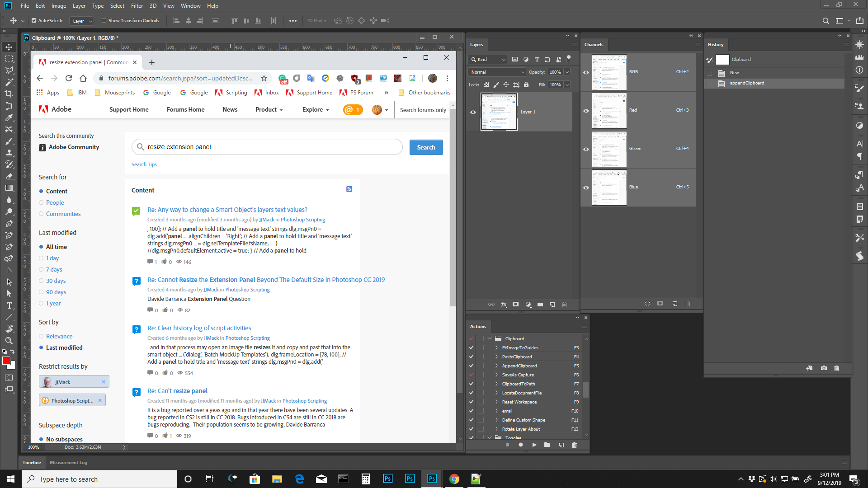The width and height of the screenshot is (868, 488).
Task: Select the Move tool
Action: [9, 47]
